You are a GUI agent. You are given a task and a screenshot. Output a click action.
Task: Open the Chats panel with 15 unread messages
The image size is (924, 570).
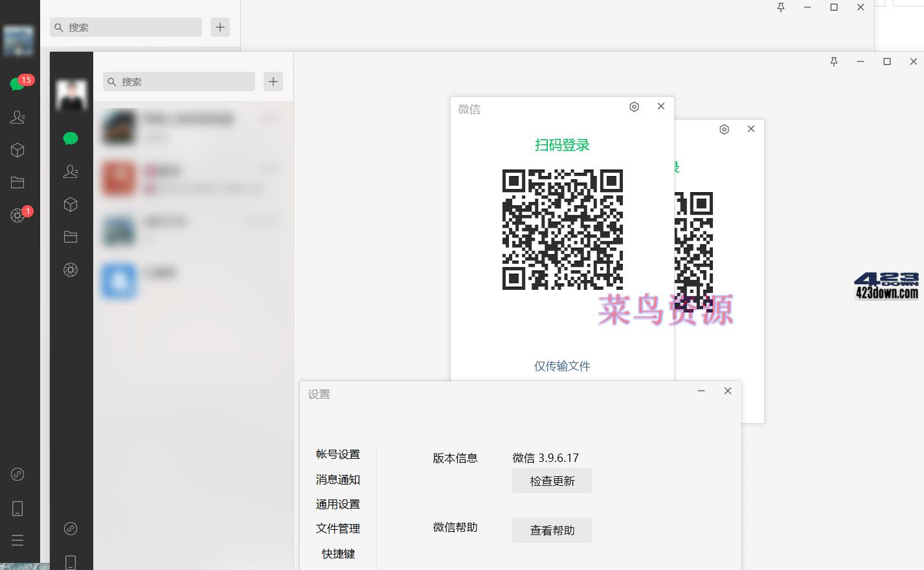pyautogui.click(x=17, y=83)
